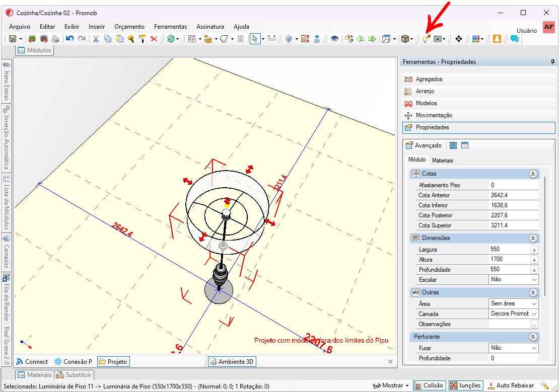The height and width of the screenshot is (392, 560).
Task: Click the scissors cut icon
Action: [96, 39]
